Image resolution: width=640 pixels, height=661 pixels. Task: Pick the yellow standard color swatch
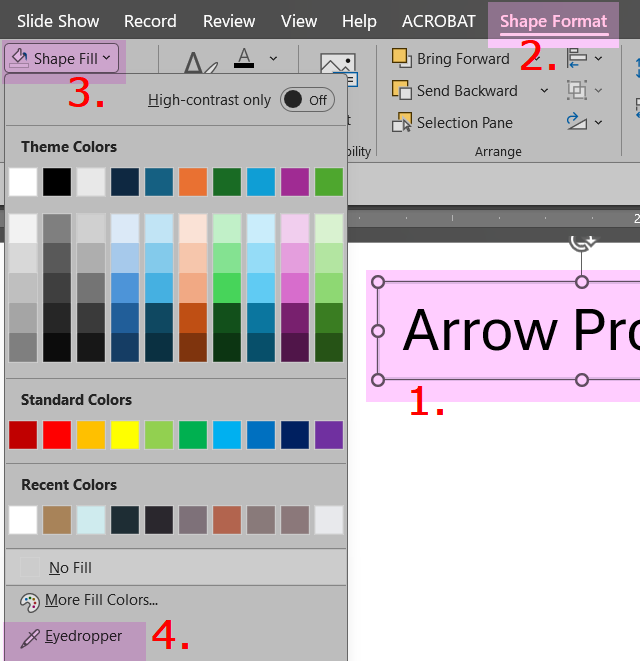[x=125, y=435]
